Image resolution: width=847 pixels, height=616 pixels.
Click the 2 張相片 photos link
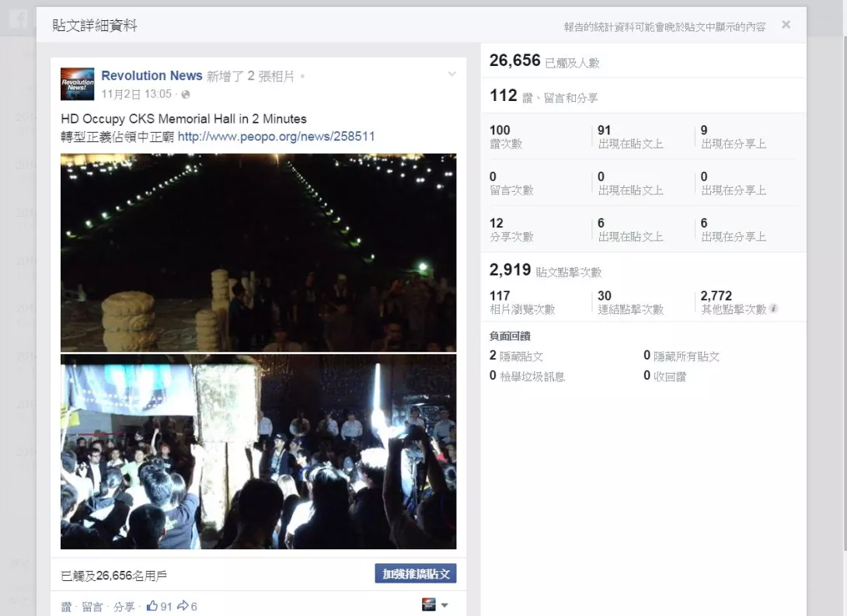pos(270,76)
